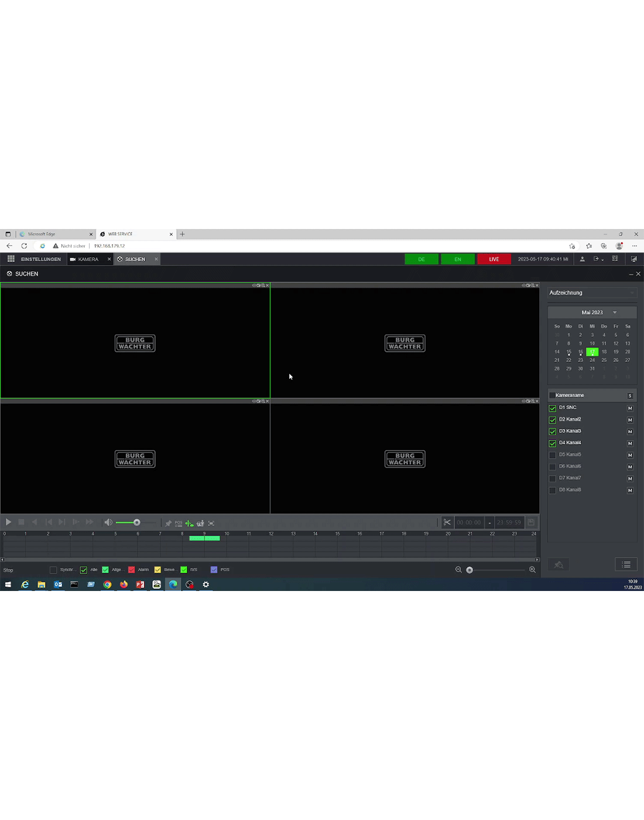
Task: Click the app grid icon near Einstellungen
Action: (11, 259)
